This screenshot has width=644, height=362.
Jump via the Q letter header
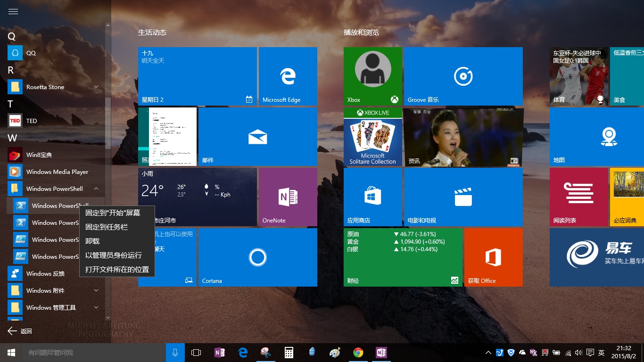(12, 36)
